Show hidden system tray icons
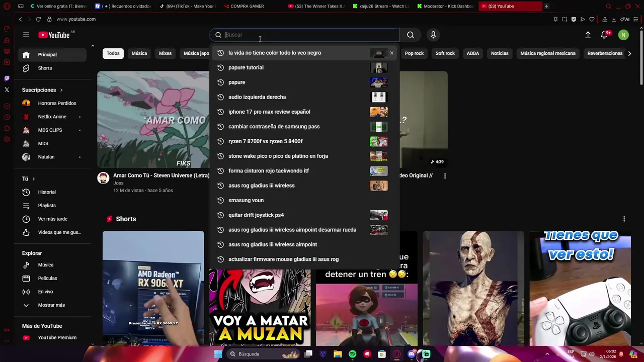Image resolution: width=644 pixels, height=362 pixels. pos(547,354)
